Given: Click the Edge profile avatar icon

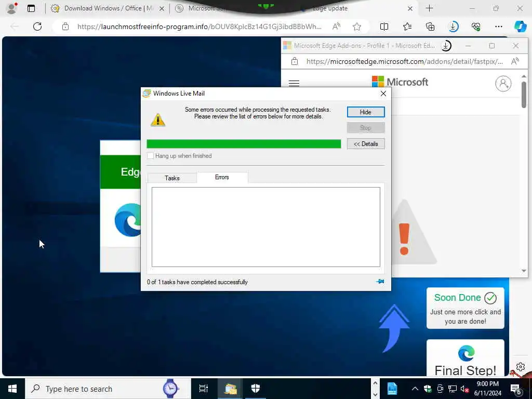Looking at the screenshot, I should [x=11, y=8].
